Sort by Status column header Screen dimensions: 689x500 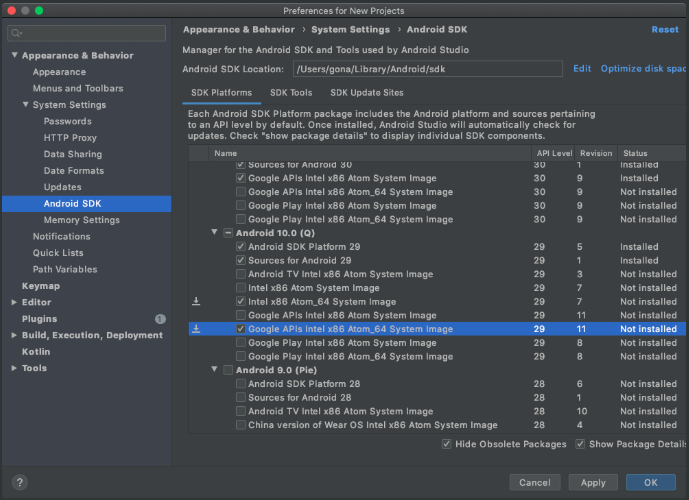point(652,153)
